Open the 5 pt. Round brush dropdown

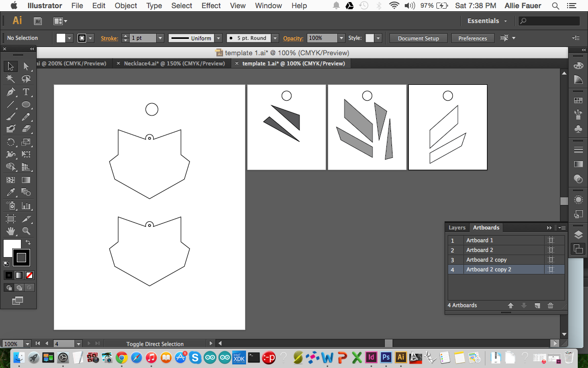274,38
